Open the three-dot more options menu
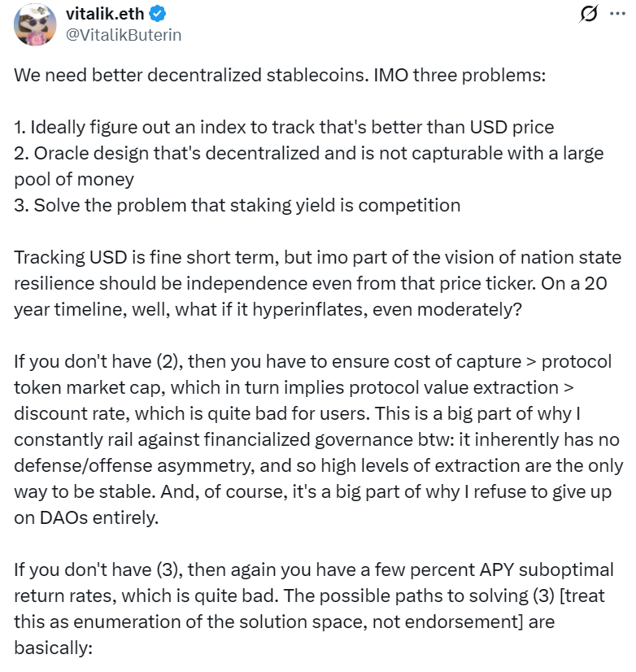This screenshot has height=672, width=636. point(621,14)
